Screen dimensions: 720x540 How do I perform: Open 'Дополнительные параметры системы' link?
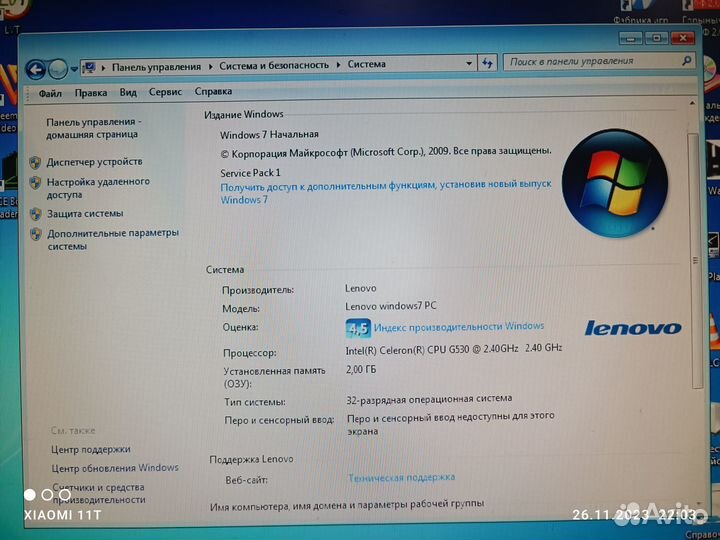click(x=113, y=239)
